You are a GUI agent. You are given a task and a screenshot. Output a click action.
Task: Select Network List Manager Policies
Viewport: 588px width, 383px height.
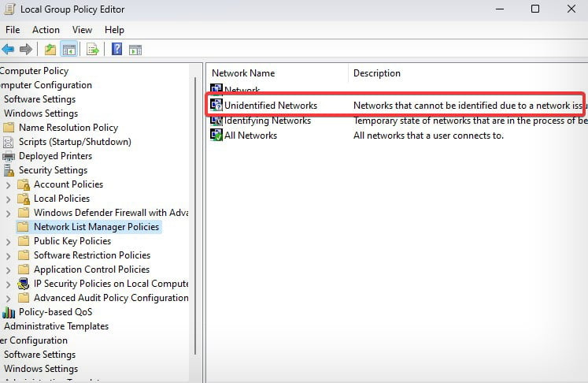[96, 227]
